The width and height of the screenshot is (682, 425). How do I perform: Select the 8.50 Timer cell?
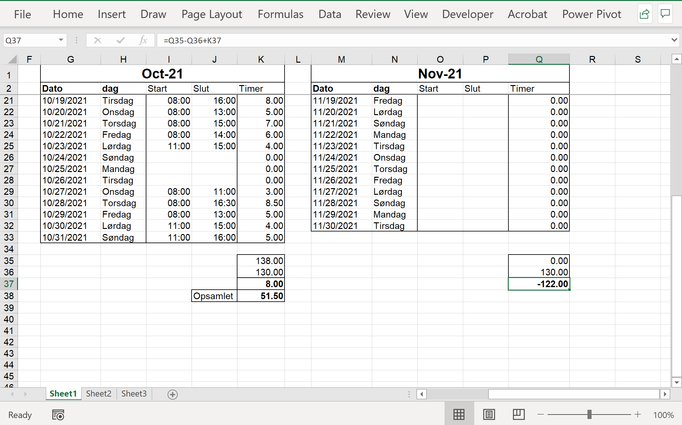tap(261, 203)
